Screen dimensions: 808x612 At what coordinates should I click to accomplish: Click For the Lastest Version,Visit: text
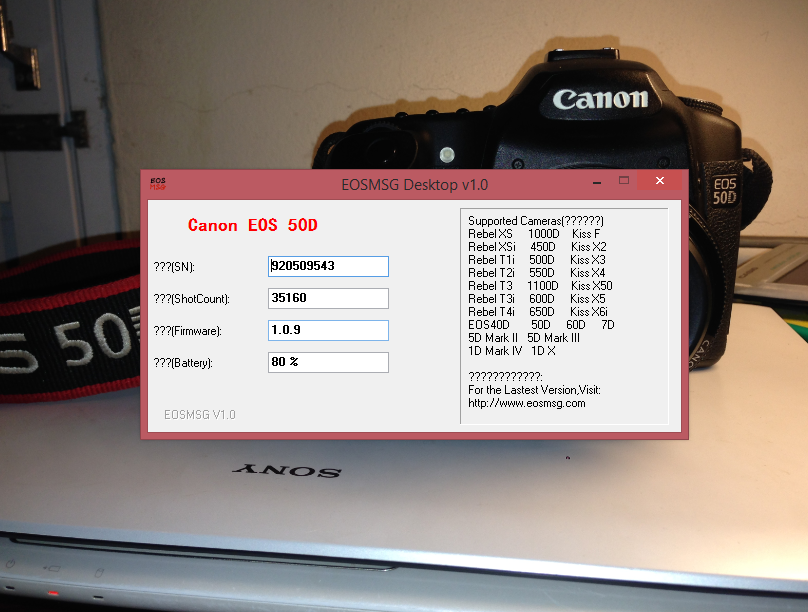pyautogui.click(x=534, y=390)
